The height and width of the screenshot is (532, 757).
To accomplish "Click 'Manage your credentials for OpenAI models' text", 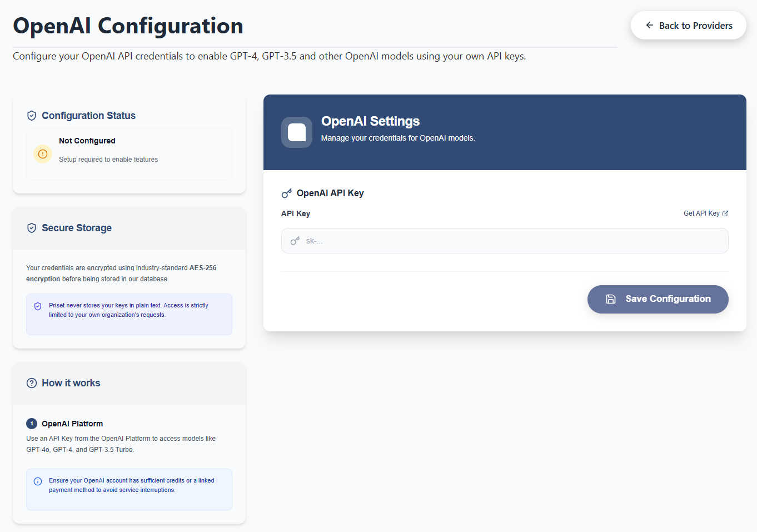I will [398, 138].
